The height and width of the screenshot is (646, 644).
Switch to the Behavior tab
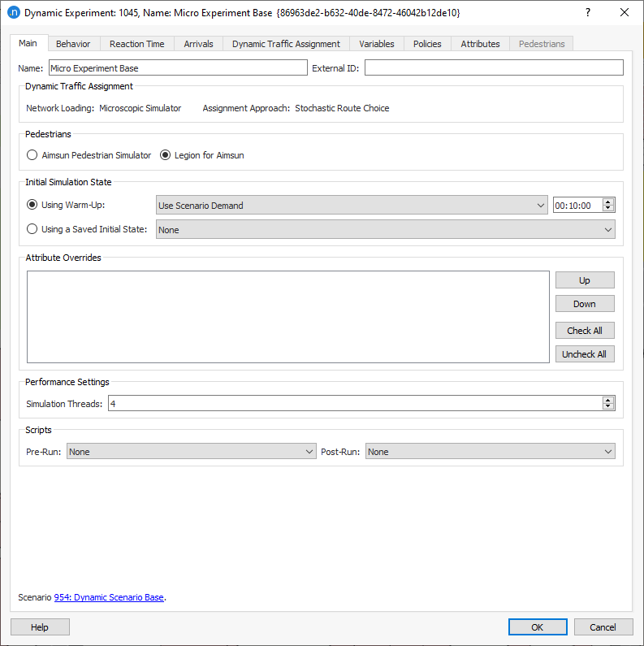(x=73, y=44)
